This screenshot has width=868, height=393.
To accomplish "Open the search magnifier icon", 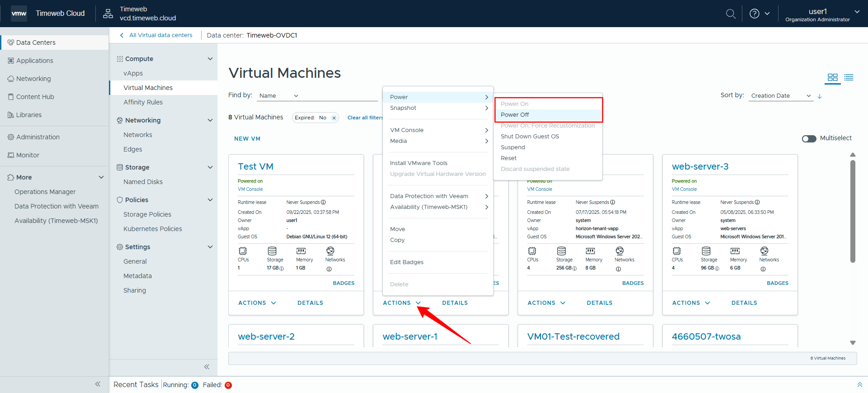I will tap(731, 14).
